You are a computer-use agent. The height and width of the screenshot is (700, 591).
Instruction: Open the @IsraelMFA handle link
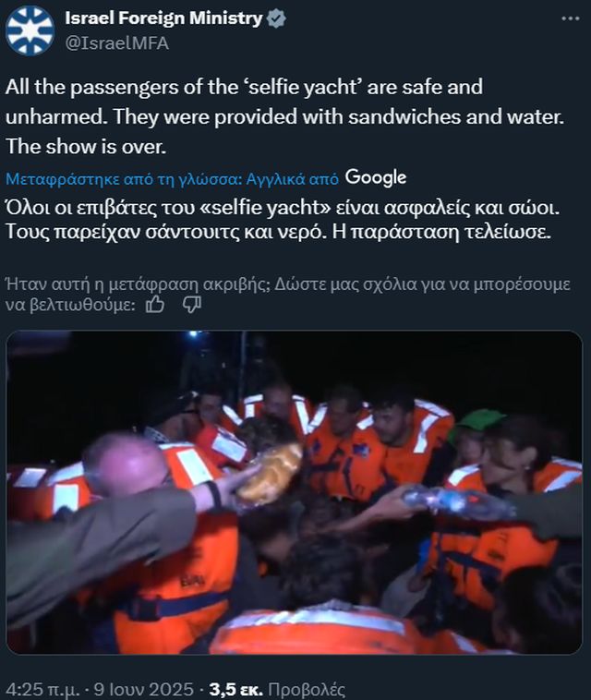pos(117,43)
